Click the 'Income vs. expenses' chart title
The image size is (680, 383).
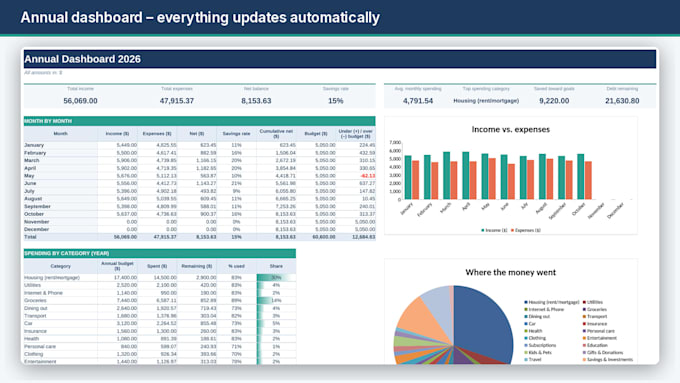pyautogui.click(x=510, y=129)
